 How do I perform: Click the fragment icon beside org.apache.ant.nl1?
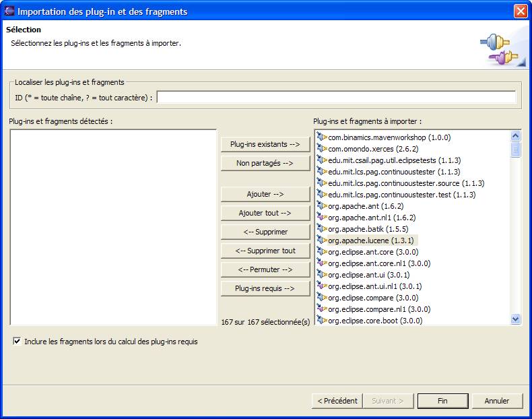(x=321, y=218)
